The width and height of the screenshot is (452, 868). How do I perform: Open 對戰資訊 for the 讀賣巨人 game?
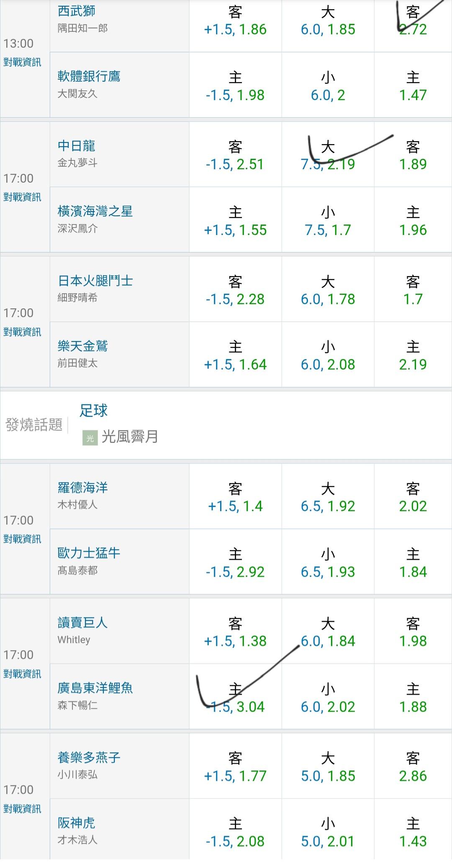coord(23,674)
